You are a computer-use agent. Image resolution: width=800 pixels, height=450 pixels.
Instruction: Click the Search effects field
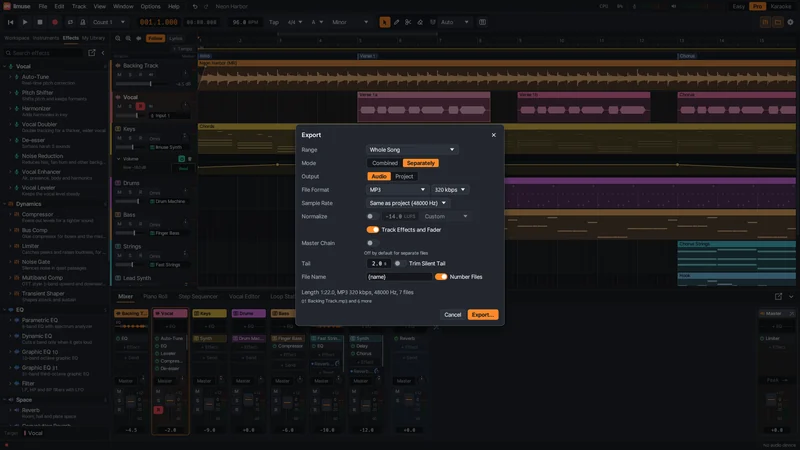(x=43, y=53)
